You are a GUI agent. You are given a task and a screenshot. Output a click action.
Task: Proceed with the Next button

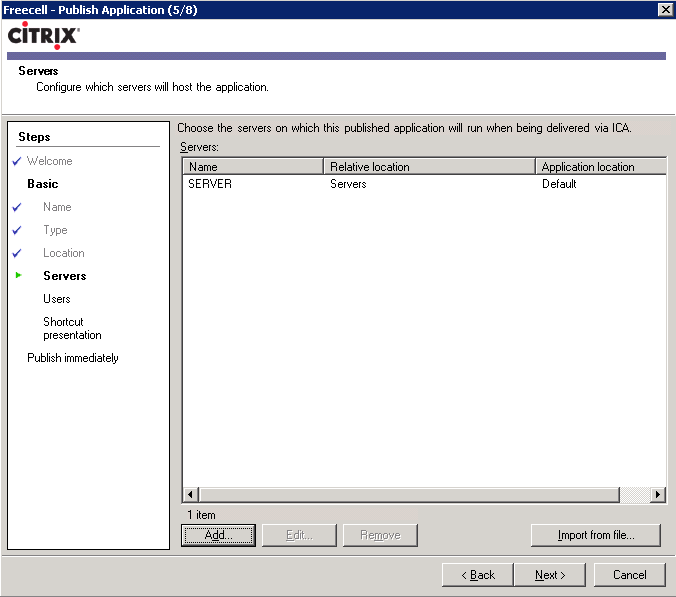click(550, 575)
